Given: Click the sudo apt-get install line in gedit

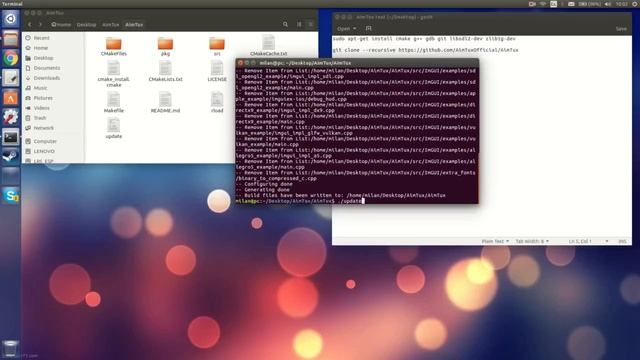Looking at the screenshot, I should click(424, 39).
